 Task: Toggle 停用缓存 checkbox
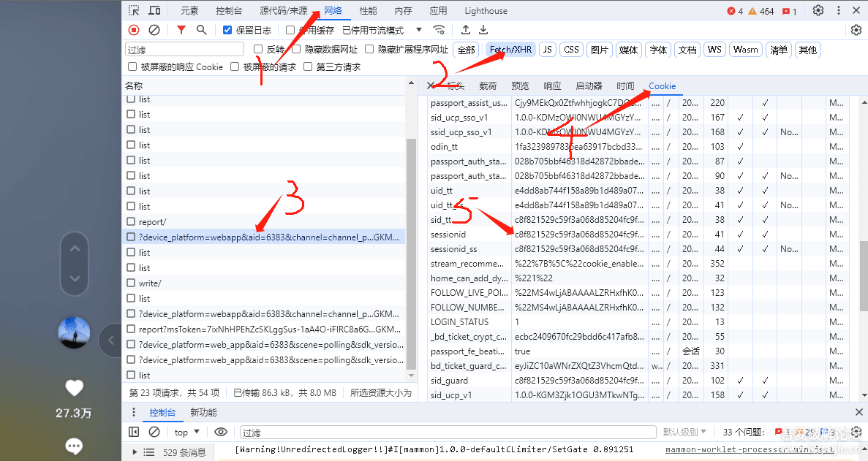pyautogui.click(x=290, y=30)
